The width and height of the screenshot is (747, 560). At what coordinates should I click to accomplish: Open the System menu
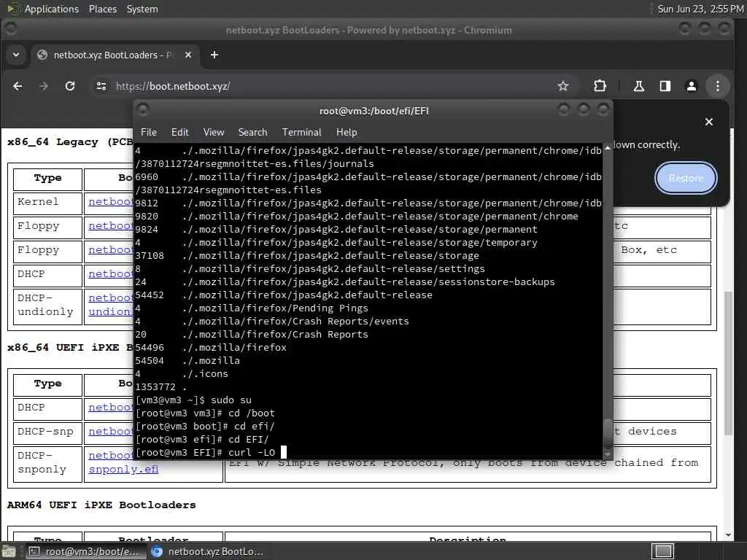click(142, 9)
